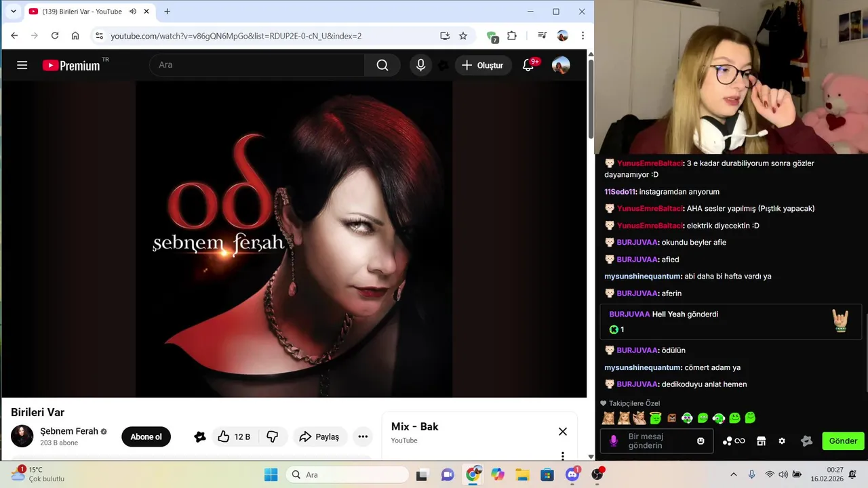The width and height of the screenshot is (868, 488).
Task: Click the purple microphone in chat input
Action: click(614, 441)
